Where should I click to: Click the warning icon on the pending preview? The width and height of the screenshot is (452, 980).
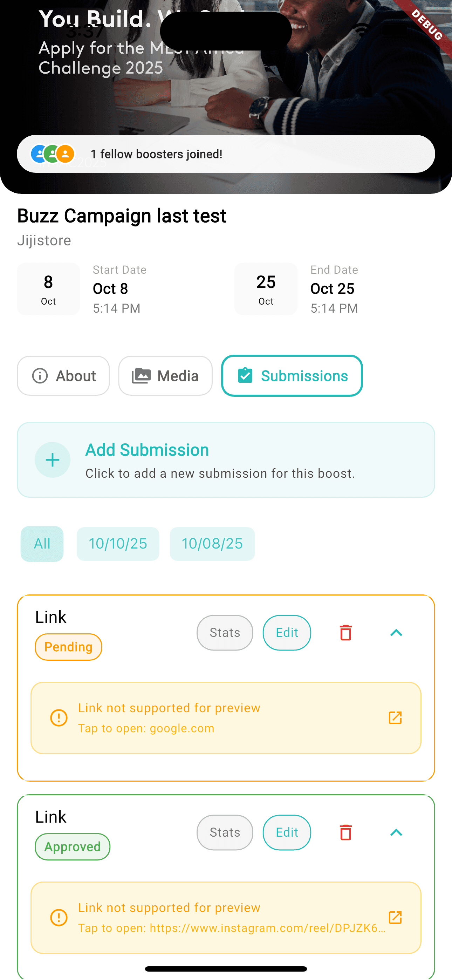(59, 718)
